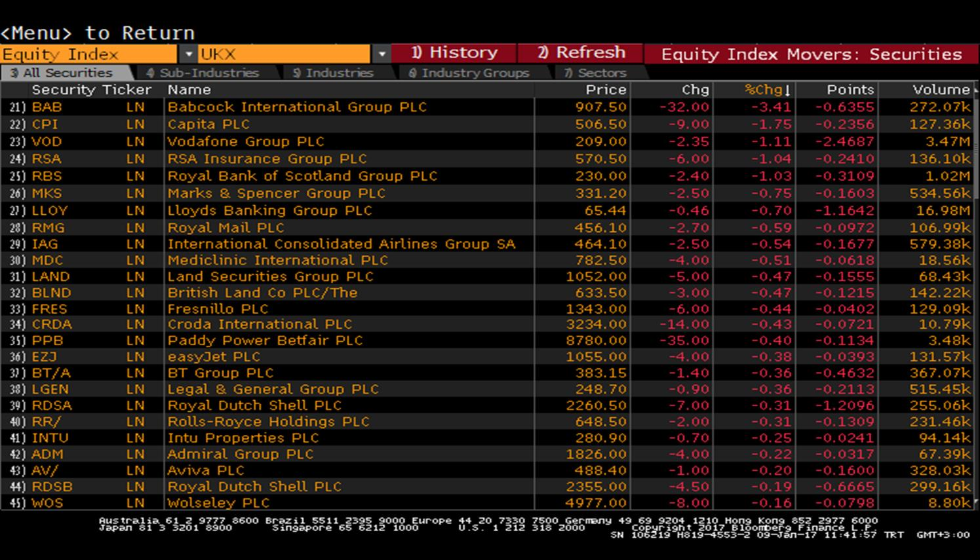980x560 pixels.
Task: Click the LLOY ticker symbol
Action: [x=50, y=210]
